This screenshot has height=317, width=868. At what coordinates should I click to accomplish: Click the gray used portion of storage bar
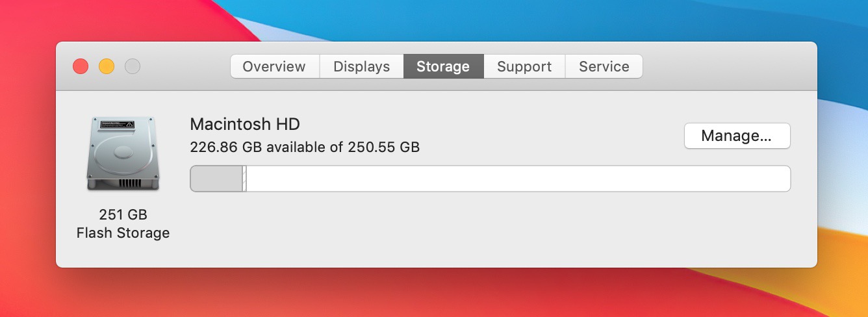(216, 179)
